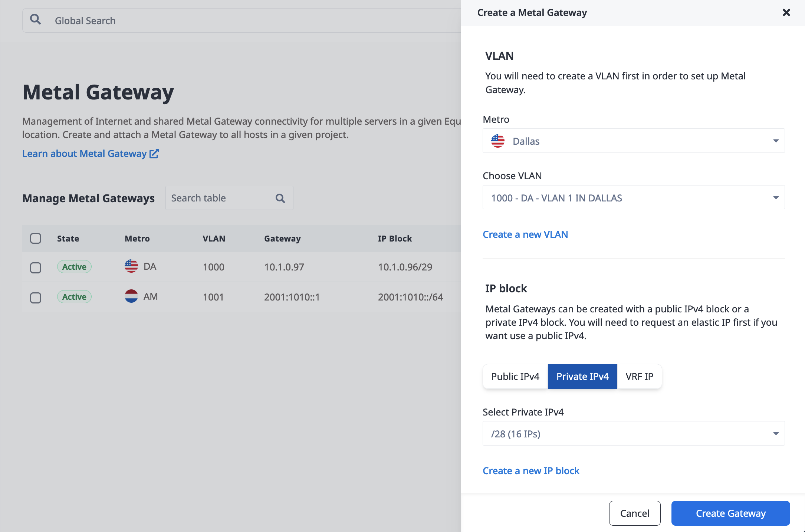Click the VLAN column header in the table

pyautogui.click(x=214, y=239)
